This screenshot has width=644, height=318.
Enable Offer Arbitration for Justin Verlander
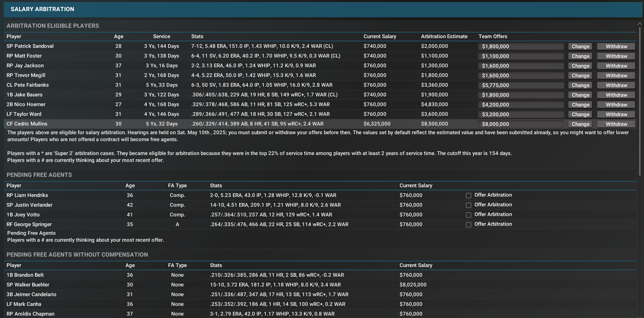468,205
